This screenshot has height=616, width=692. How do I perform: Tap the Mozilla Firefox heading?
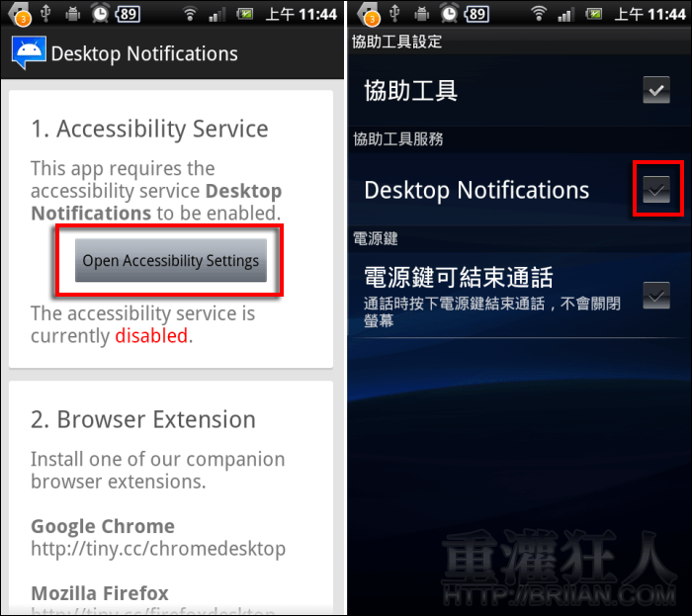[x=100, y=593]
